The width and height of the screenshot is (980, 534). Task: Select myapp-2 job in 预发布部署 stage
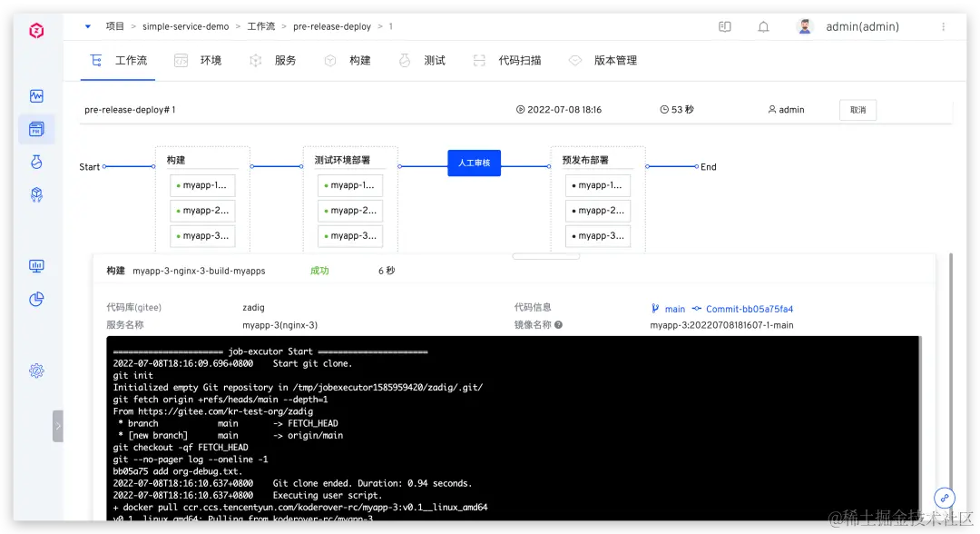tap(598, 211)
